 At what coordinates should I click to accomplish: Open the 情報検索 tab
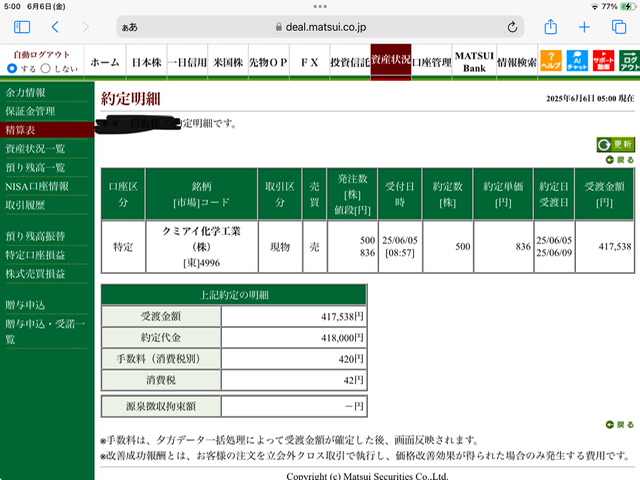tap(517, 62)
